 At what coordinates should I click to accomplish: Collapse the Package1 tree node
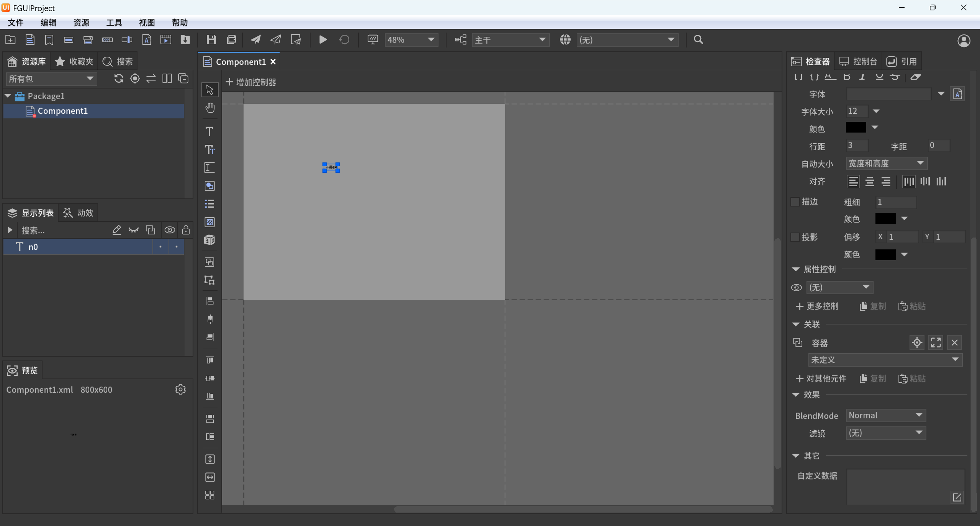coord(8,96)
